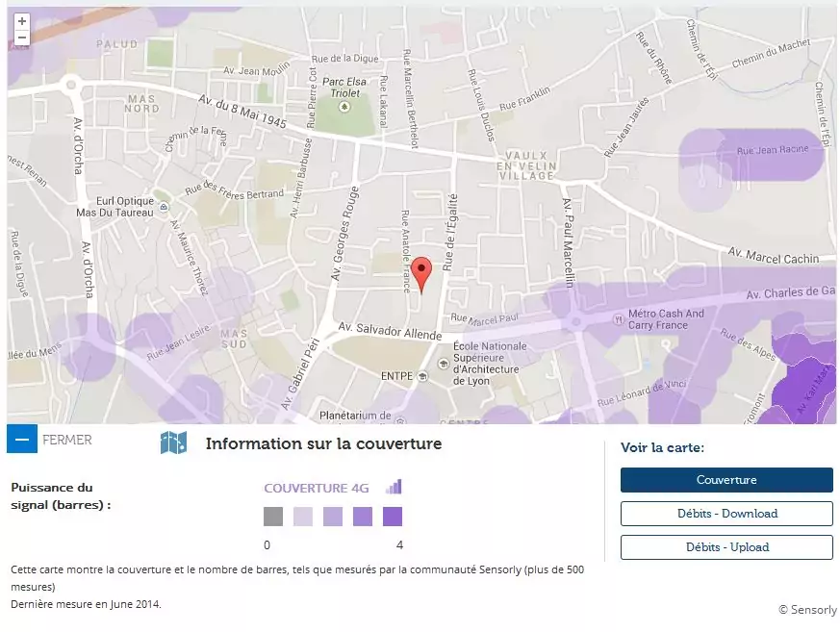
Task: Zoom in on the map with plus button
Action: (x=21, y=21)
